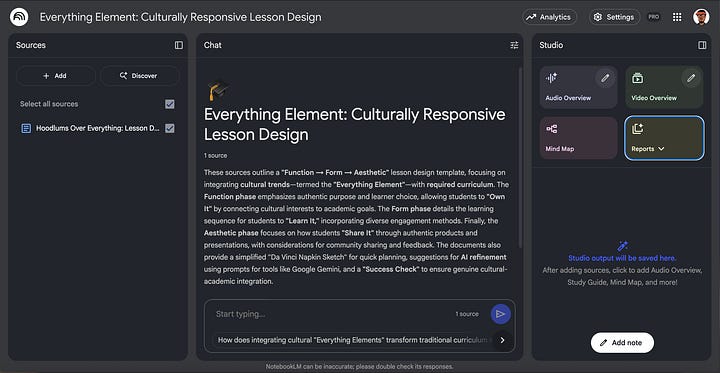720x373 pixels.
Task: Open chat configuration sliders icon
Action: pyautogui.click(x=514, y=45)
